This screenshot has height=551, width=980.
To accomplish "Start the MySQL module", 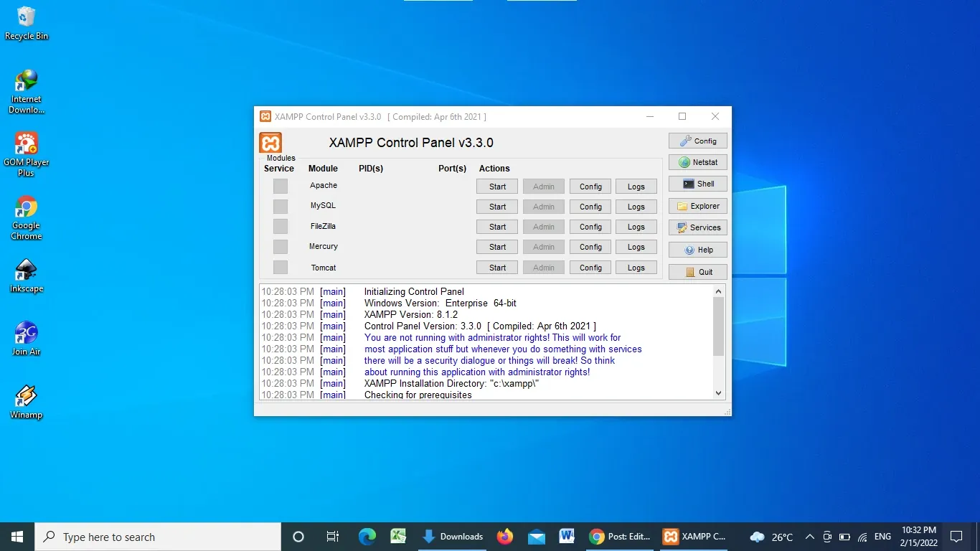I will coord(497,207).
